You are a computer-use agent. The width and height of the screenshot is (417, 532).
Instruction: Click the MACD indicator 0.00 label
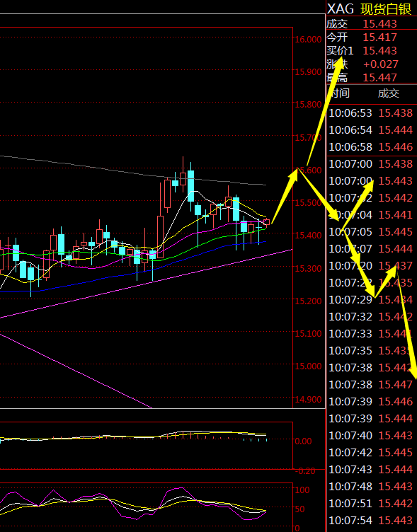pyautogui.click(x=303, y=441)
